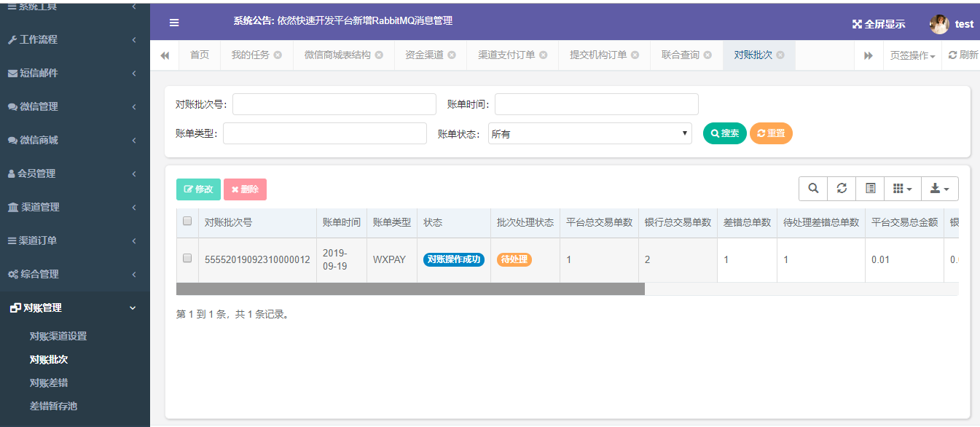980x427 pixels.
Task: Toggle the hamburger sidebar menu icon
Action: coord(174,23)
